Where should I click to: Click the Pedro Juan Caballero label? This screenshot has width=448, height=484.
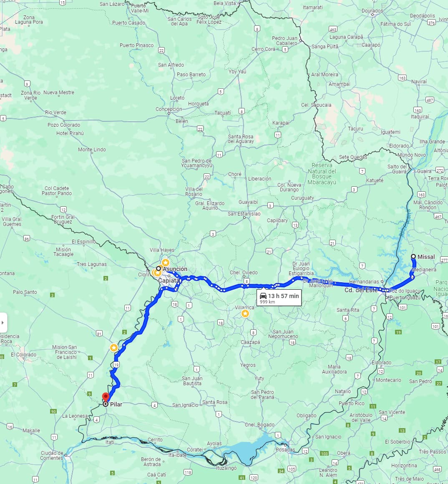[x=284, y=41]
